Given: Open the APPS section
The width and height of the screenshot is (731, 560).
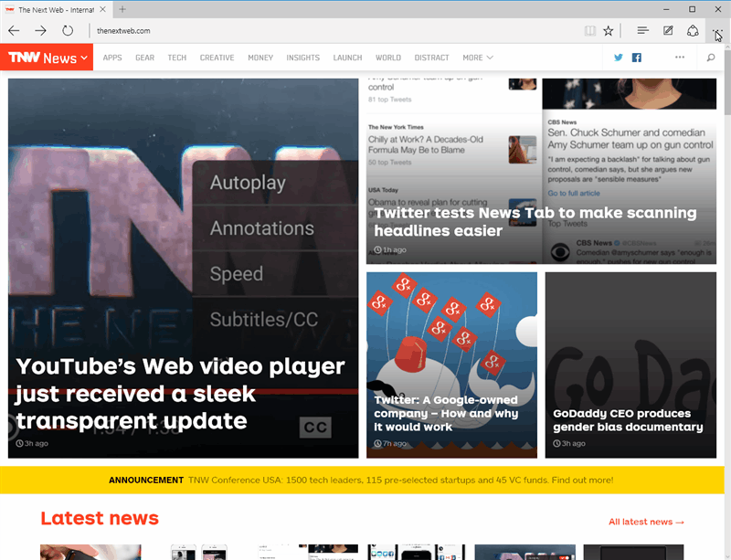Looking at the screenshot, I should tap(112, 58).
